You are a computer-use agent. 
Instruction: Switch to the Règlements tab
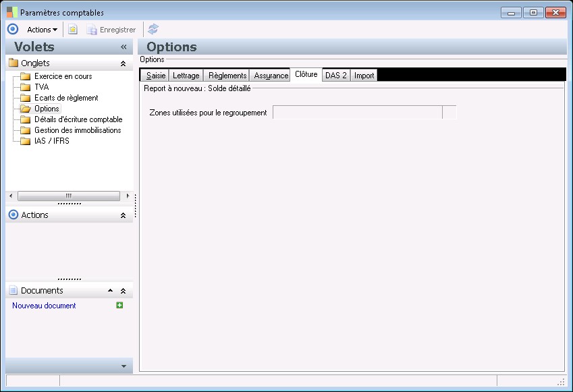[x=227, y=76]
